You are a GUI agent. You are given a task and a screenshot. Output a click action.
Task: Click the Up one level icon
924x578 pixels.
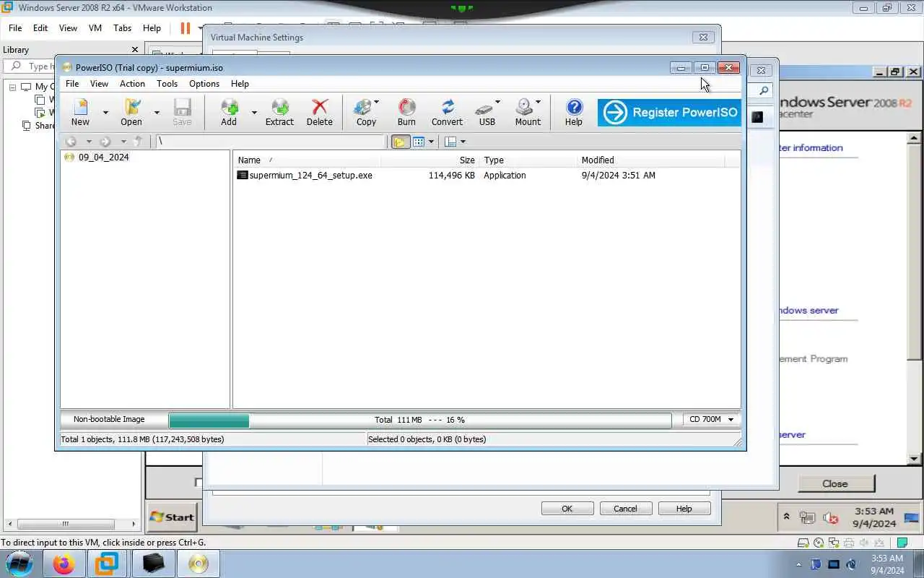click(x=138, y=142)
